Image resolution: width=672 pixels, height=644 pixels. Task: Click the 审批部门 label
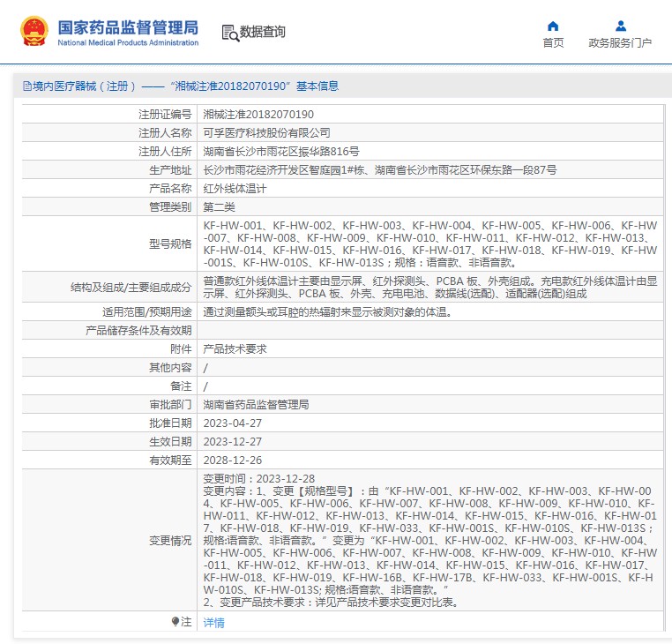click(170, 404)
